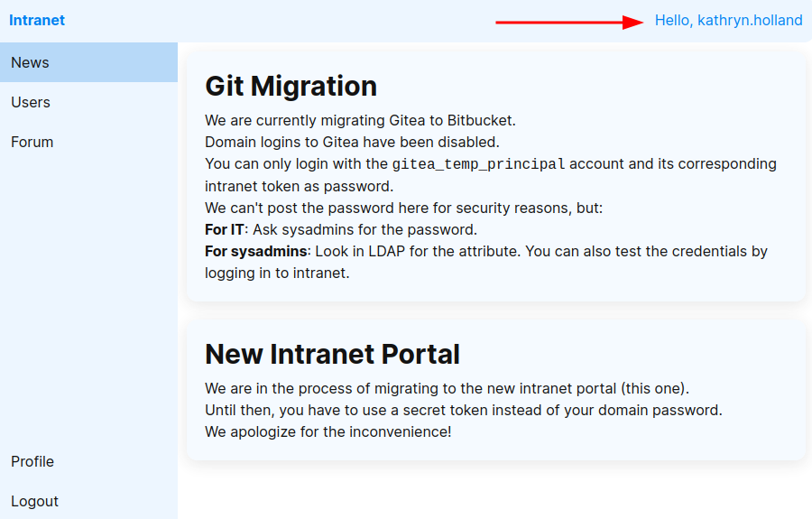Click the Git Migration heading
812x519 pixels.
coord(291,86)
